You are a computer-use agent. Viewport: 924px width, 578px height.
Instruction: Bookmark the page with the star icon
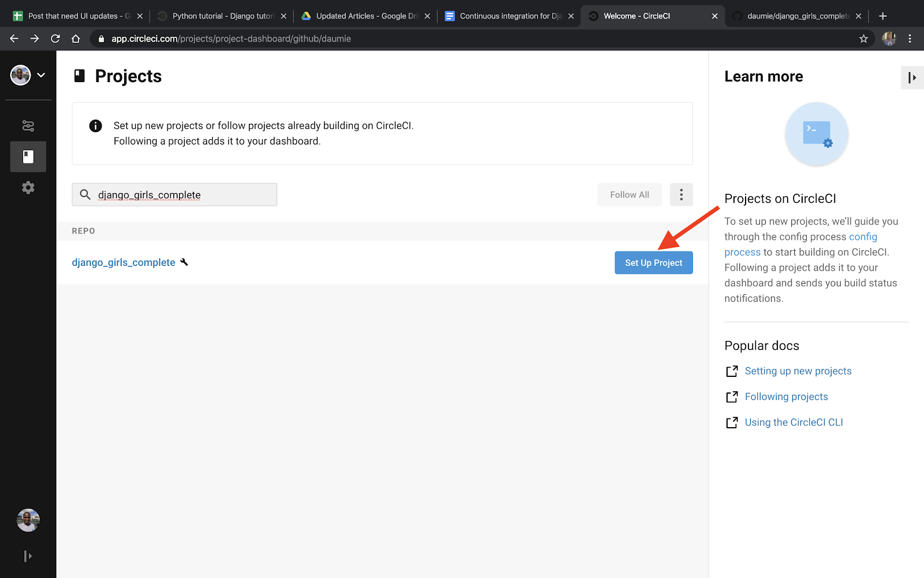click(x=864, y=39)
